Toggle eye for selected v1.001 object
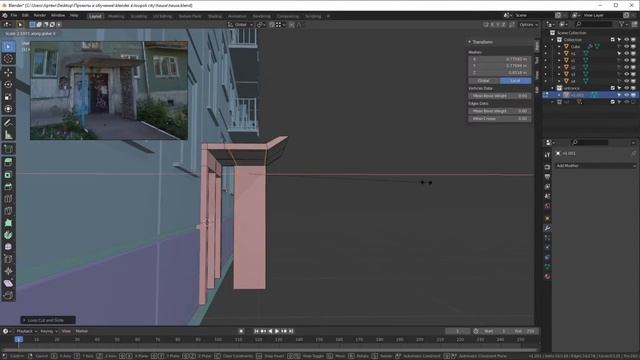640x360 pixels. click(626, 95)
